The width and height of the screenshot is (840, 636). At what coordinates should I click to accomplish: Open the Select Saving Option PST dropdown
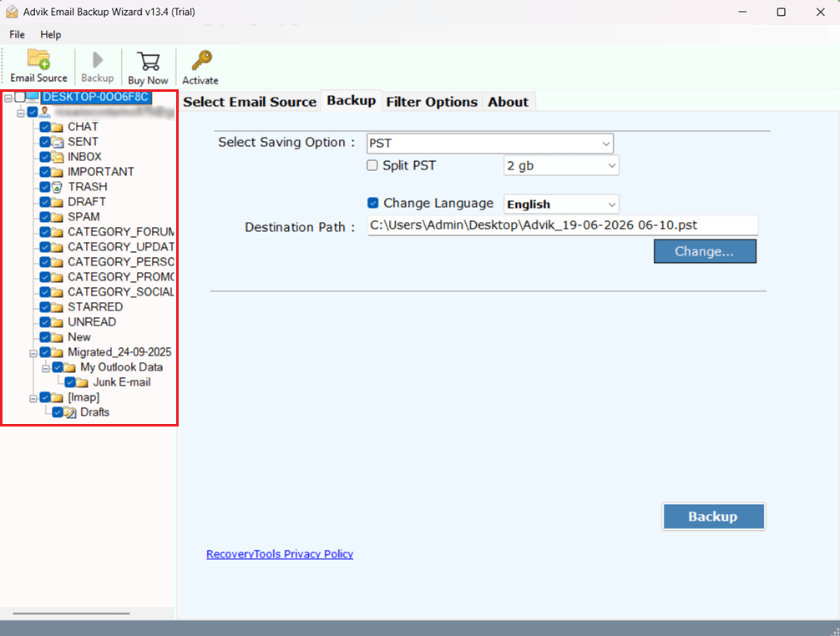tap(489, 144)
